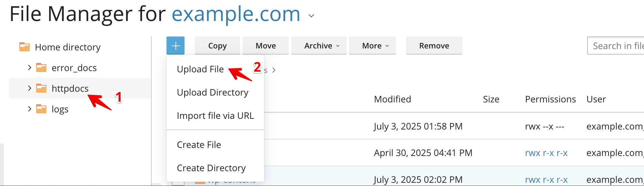Expand the logs tree node

[29, 109]
